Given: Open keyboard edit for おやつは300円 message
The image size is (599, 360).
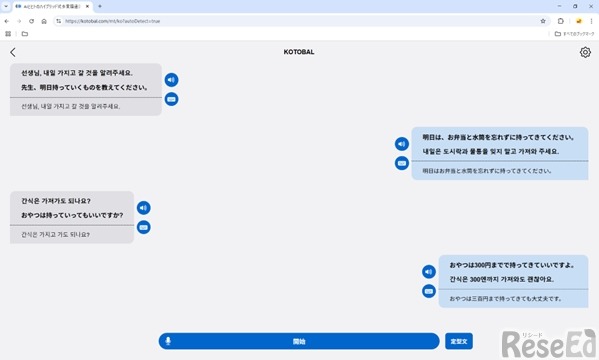Looking at the screenshot, I should [x=429, y=291].
